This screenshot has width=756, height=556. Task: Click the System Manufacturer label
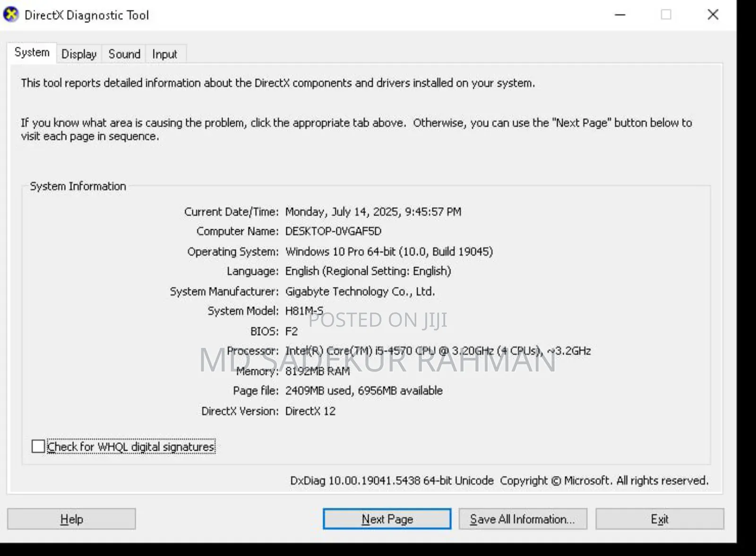click(x=224, y=291)
